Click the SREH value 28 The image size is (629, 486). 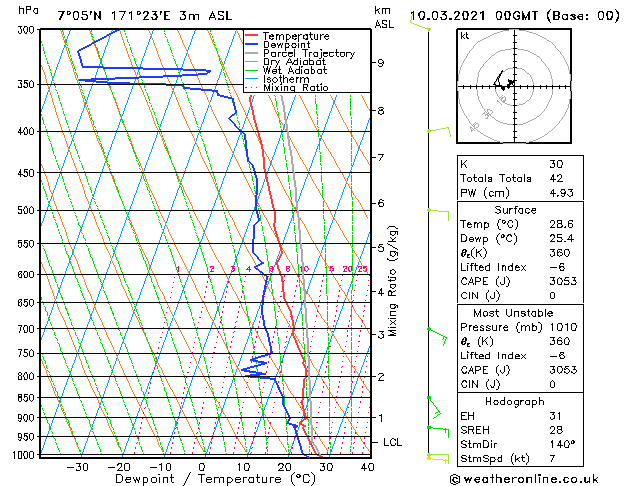click(556, 430)
